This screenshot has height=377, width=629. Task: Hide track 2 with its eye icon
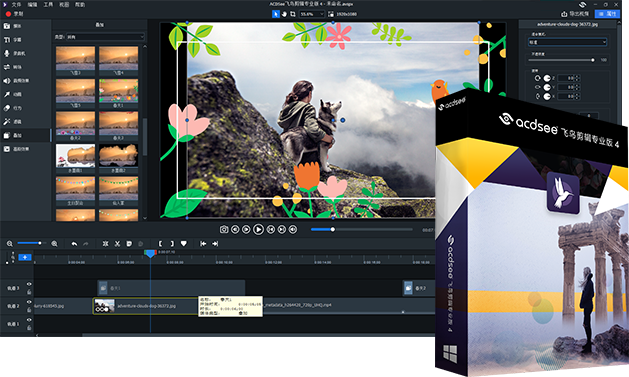click(x=29, y=302)
